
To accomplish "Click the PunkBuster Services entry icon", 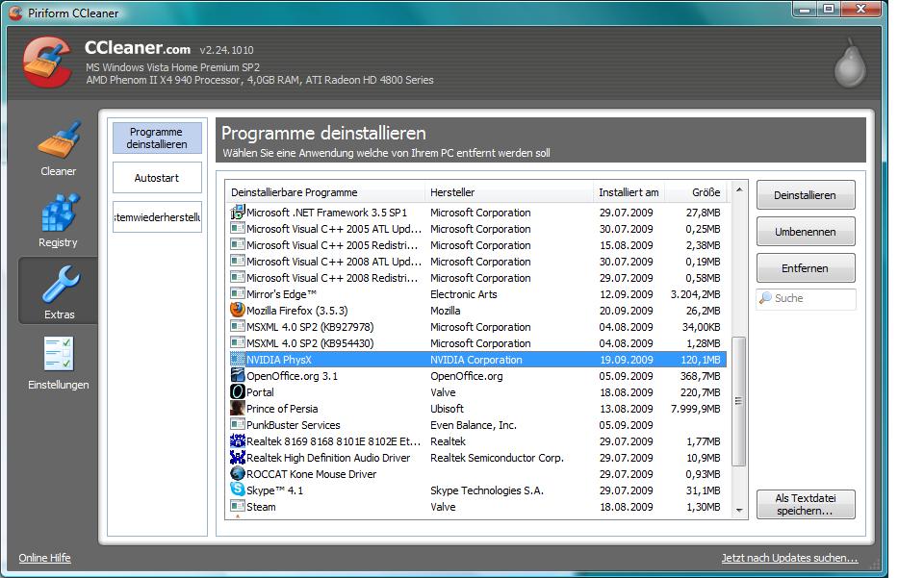I will pos(238,424).
